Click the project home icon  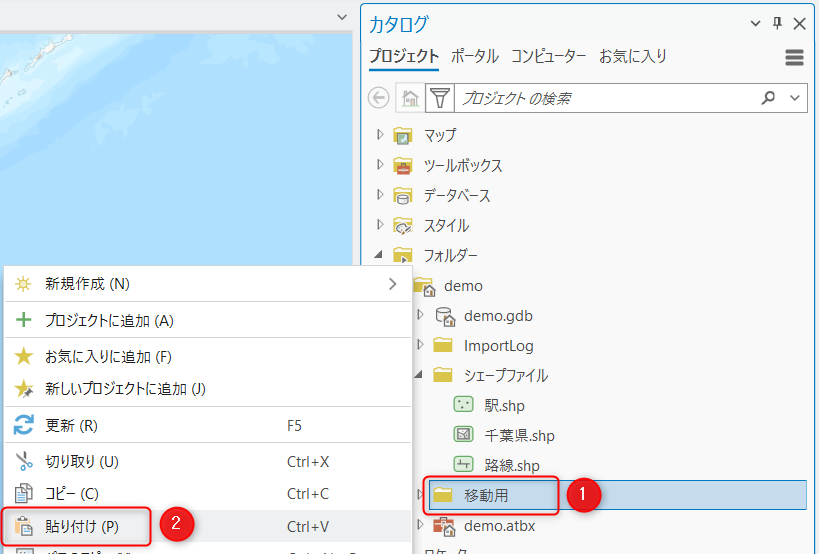(409, 98)
